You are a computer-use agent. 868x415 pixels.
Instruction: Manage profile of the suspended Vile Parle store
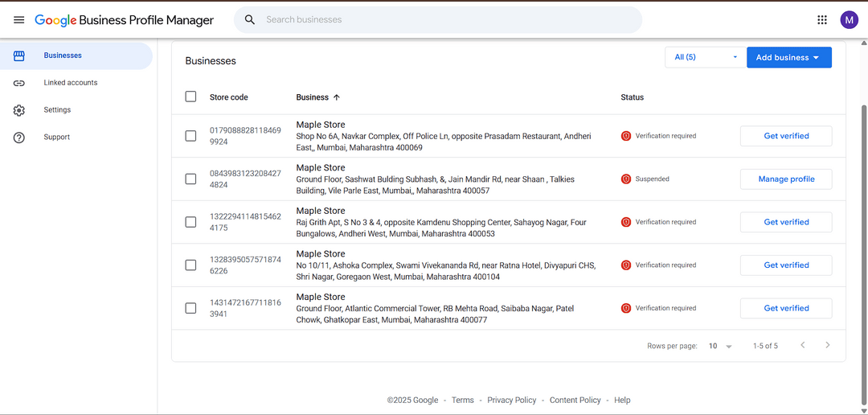786,179
